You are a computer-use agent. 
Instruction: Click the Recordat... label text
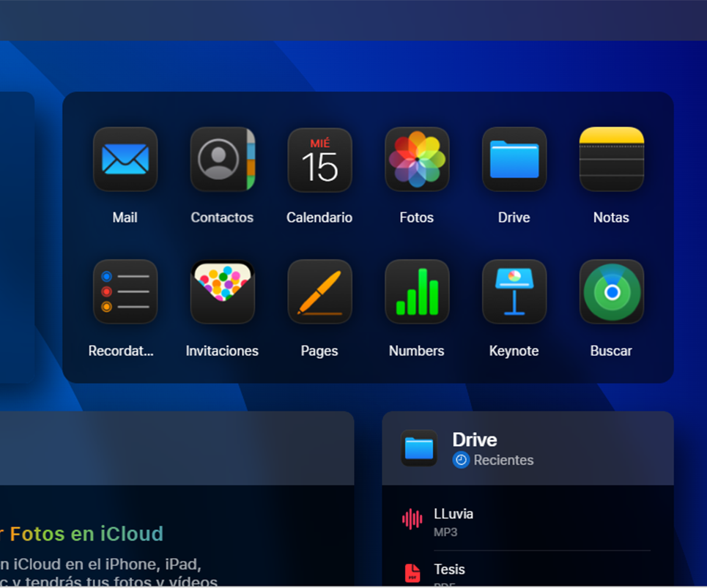click(121, 351)
